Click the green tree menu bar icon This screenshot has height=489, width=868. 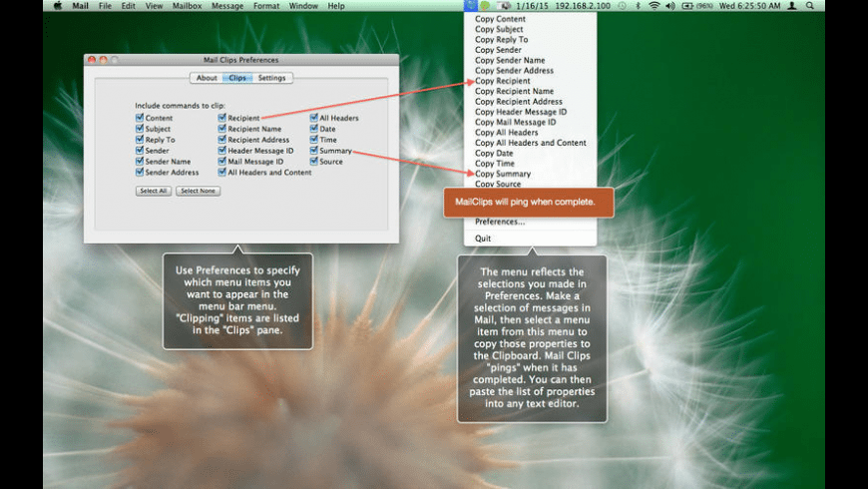485,6
